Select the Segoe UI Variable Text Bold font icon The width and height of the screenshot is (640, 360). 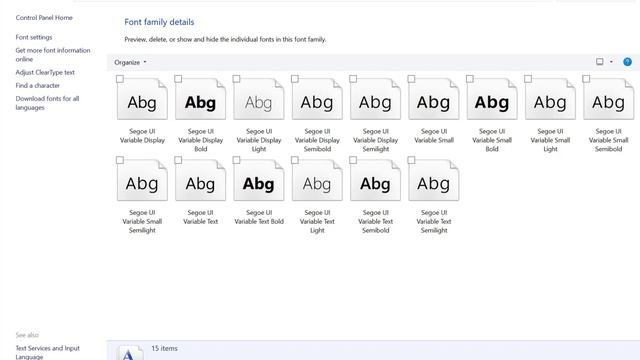click(x=259, y=180)
